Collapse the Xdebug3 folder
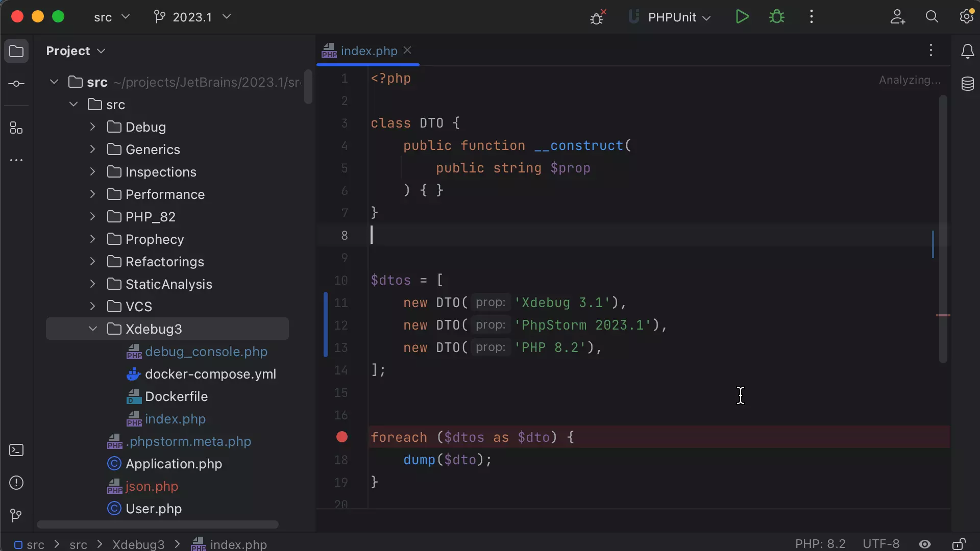Image resolution: width=980 pixels, height=551 pixels. 92,329
